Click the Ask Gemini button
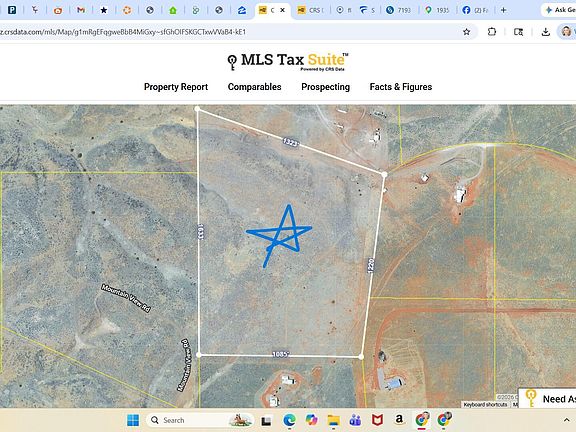Image resolution: width=576 pixels, height=432 pixels. pyautogui.click(x=559, y=10)
